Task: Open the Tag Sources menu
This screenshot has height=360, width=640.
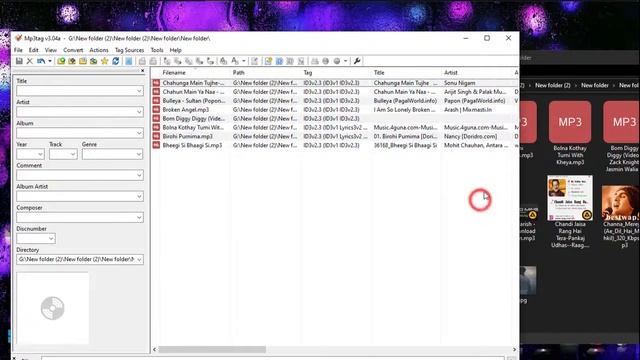Action: [x=129, y=50]
